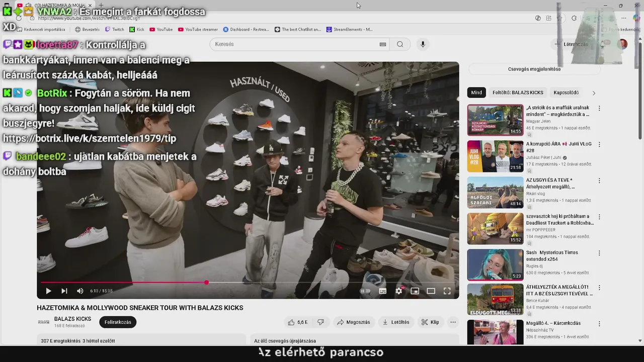Screen dimensions: 644x362
Task: Click the BALAZS KICKS channel avatar
Action: pyautogui.click(x=44, y=322)
